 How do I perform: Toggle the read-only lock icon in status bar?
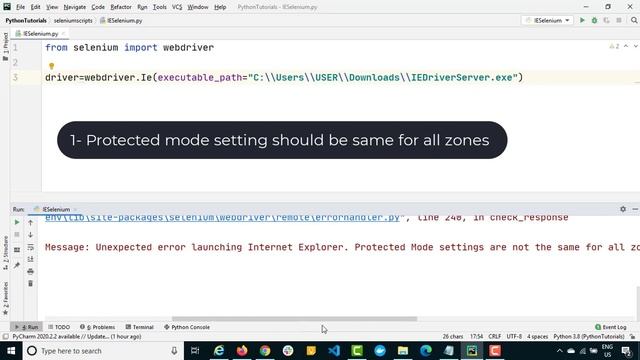click(x=632, y=336)
